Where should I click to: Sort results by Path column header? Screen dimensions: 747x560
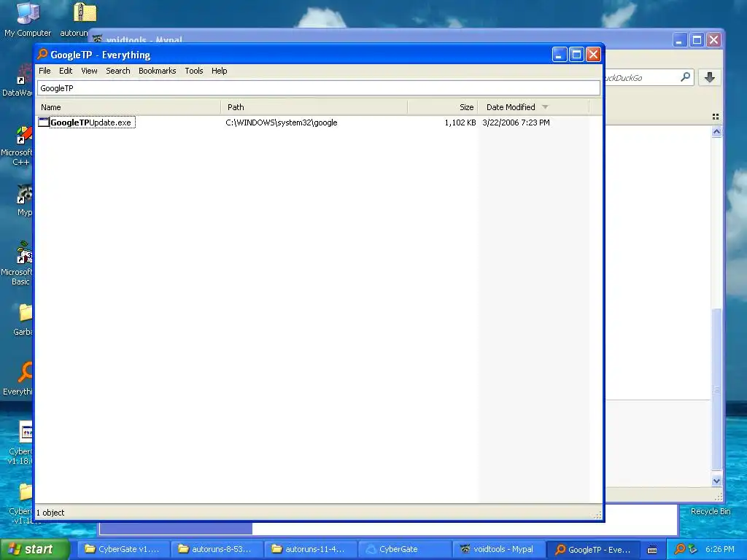click(x=314, y=107)
